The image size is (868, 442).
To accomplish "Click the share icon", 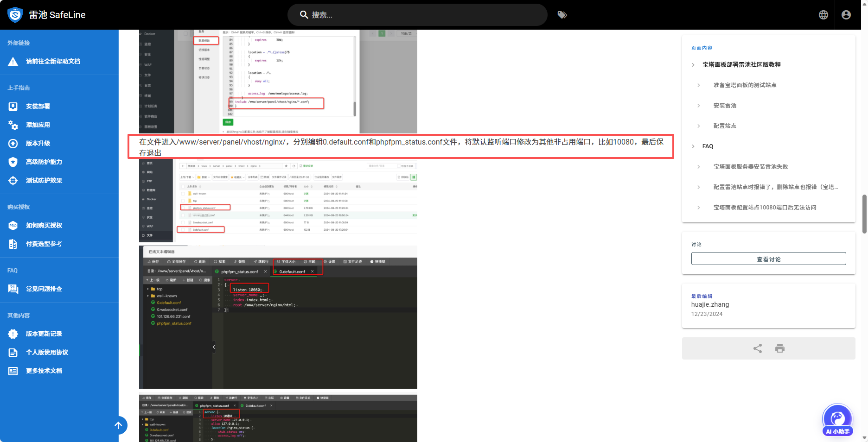I will tap(757, 348).
